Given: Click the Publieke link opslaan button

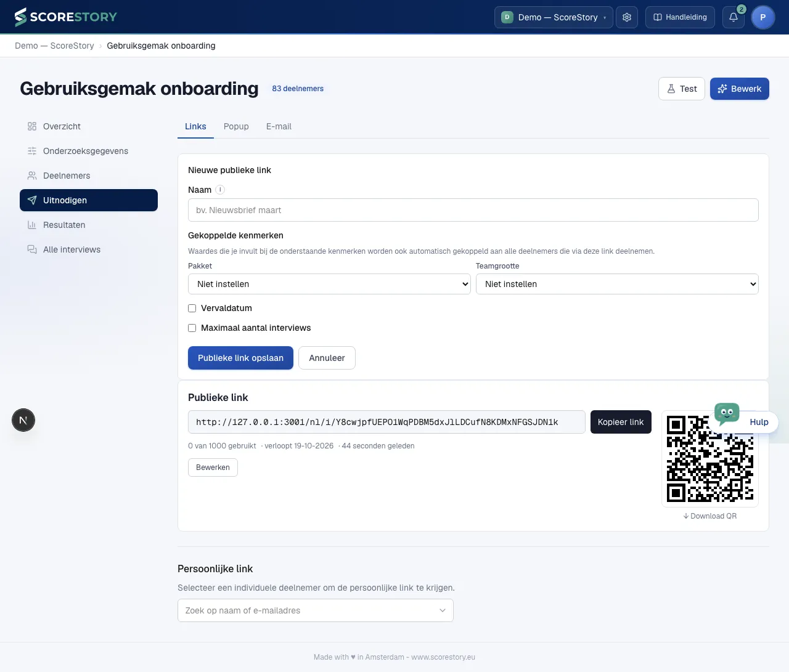Looking at the screenshot, I should point(240,358).
